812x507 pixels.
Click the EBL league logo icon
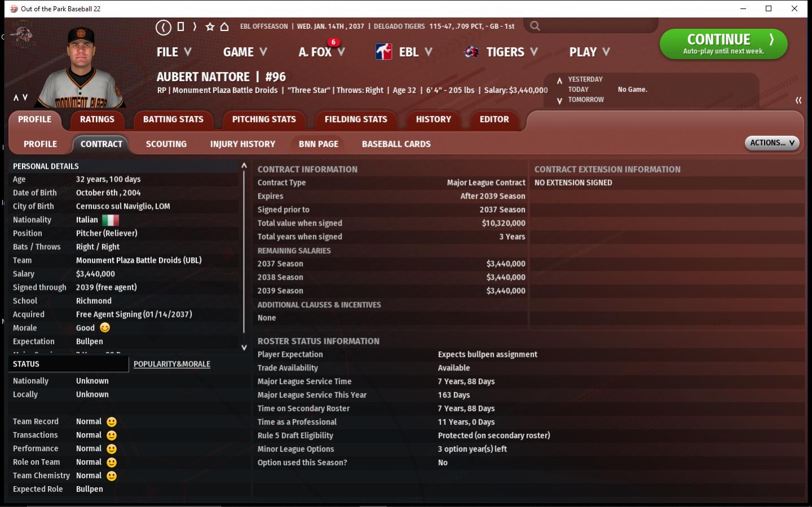point(384,52)
